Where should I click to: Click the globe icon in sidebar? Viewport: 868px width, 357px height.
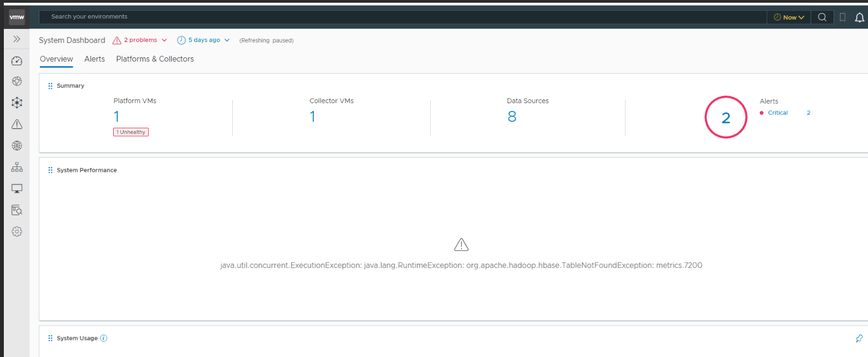pos(17,146)
